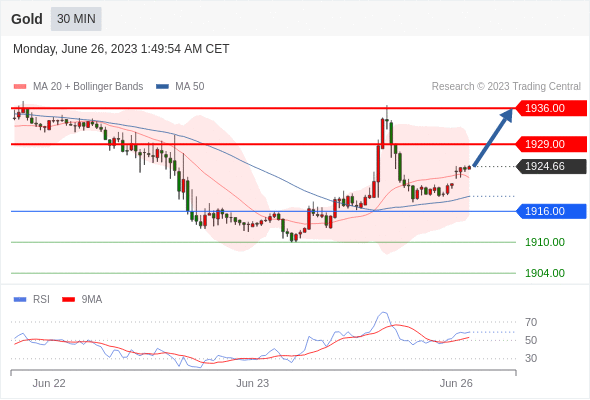
Task: Click the 1910.00 support level label
Action: coord(545,242)
